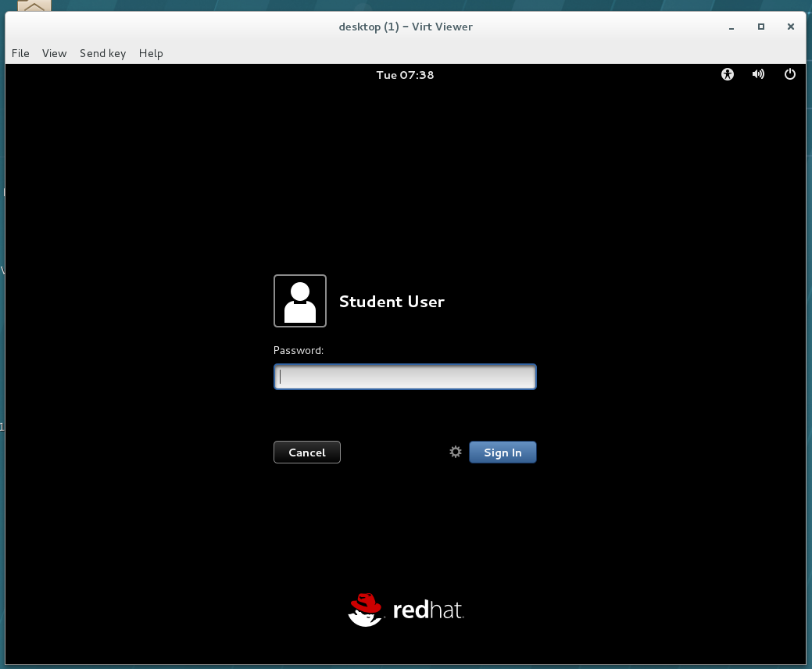Close the Virt Viewer window

pos(791,27)
